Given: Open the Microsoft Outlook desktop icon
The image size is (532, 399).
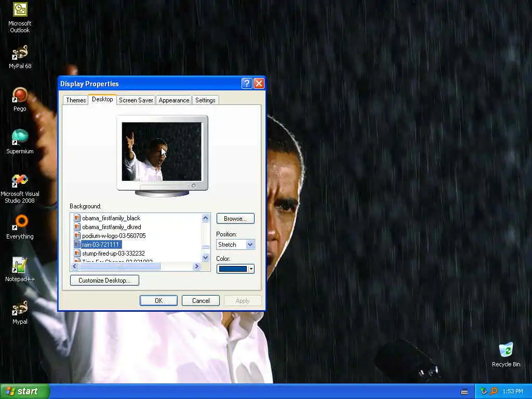Looking at the screenshot, I should point(20,17).
